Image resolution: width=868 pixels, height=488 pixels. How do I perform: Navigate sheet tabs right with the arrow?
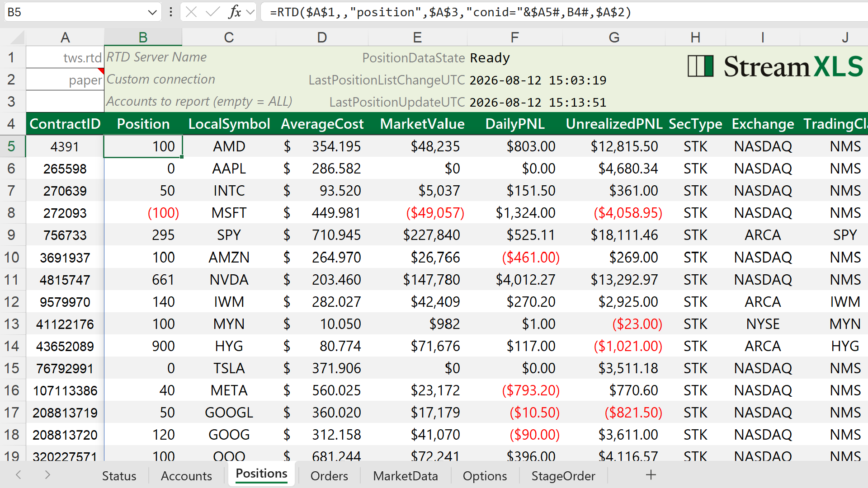47,475
